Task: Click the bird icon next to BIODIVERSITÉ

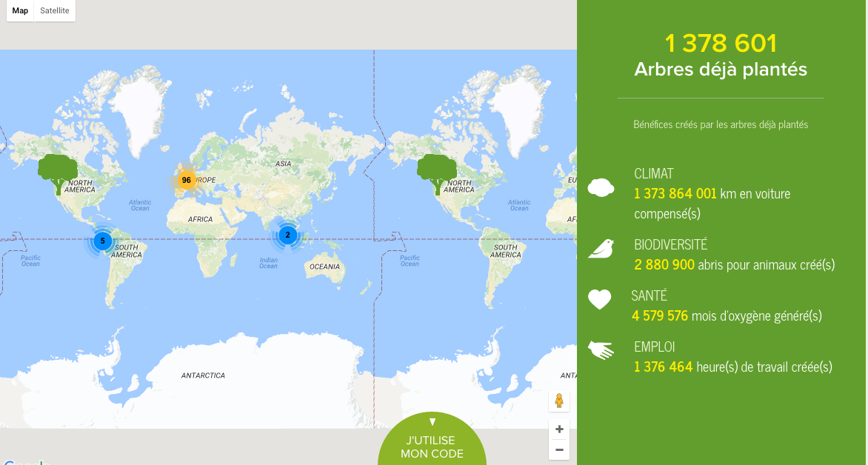Action: (601, 248)
